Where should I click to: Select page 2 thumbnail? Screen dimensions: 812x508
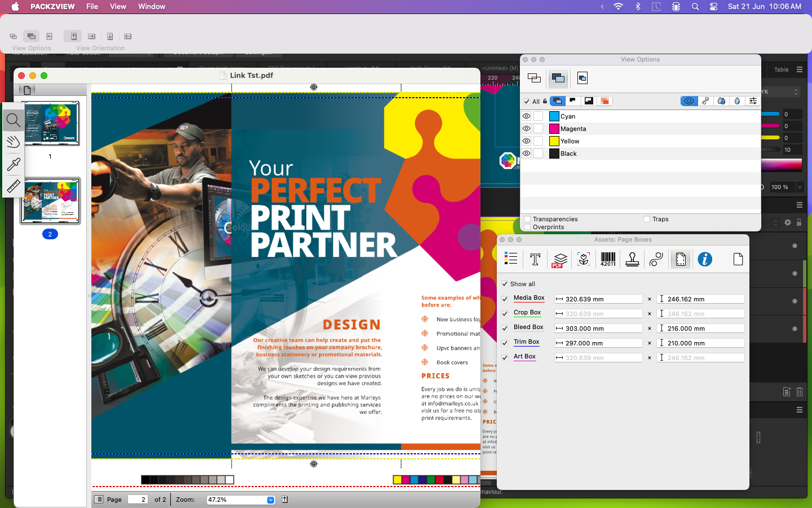(50, 201)
